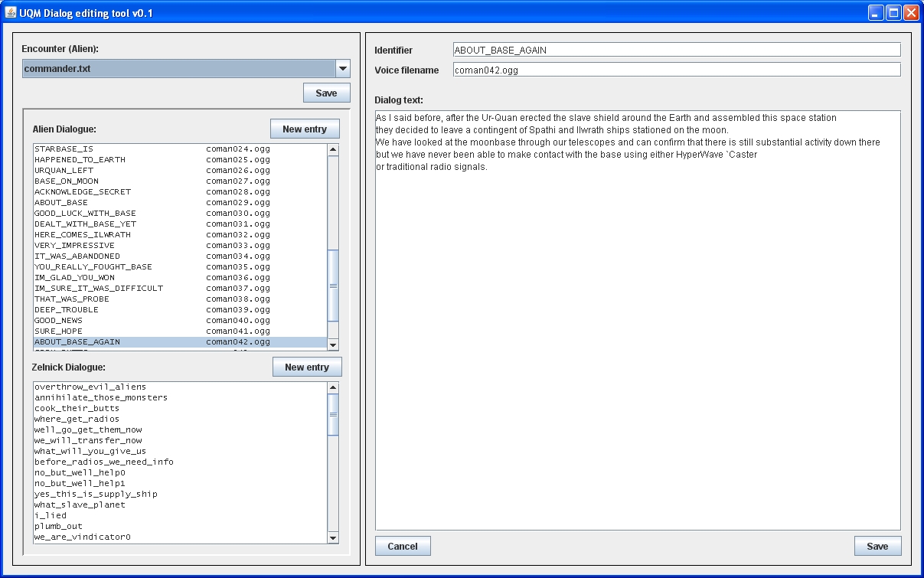The image size is (924, 578).
Task: Click Save button below encounter dropdown
Action: [326, 93]
